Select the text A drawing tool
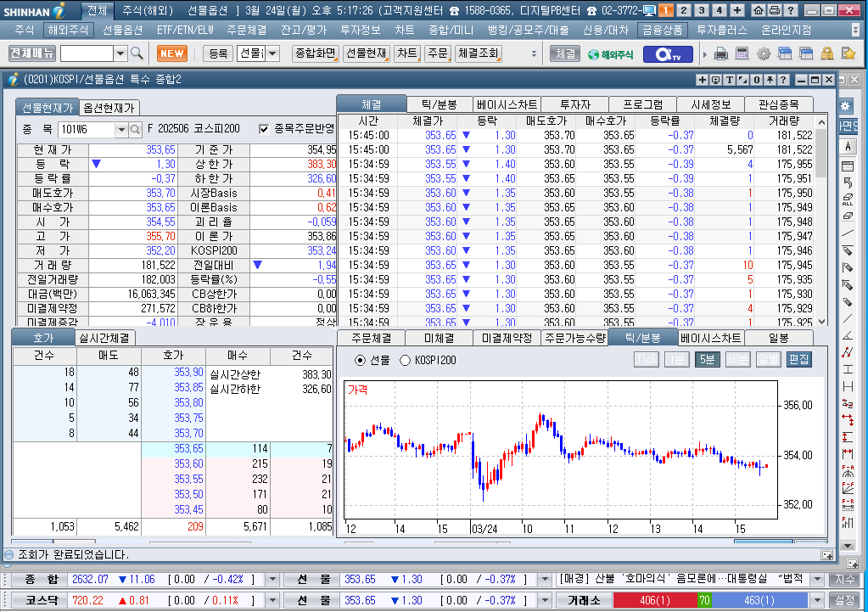868x612 pixels. click(x=848, y=146)
